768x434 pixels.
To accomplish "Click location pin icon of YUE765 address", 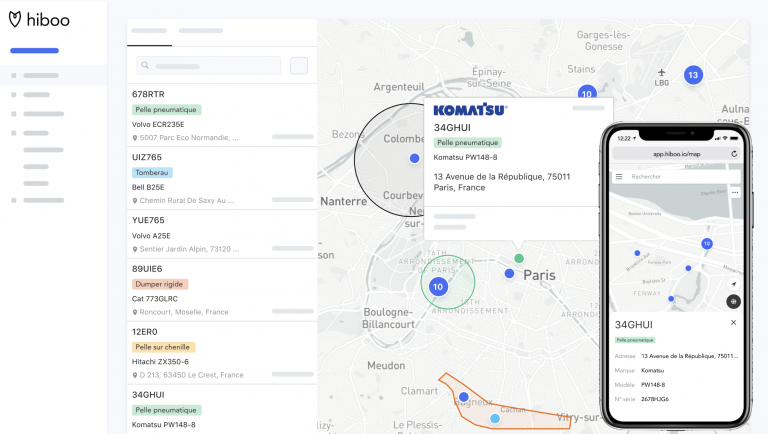I will [135, 249].
